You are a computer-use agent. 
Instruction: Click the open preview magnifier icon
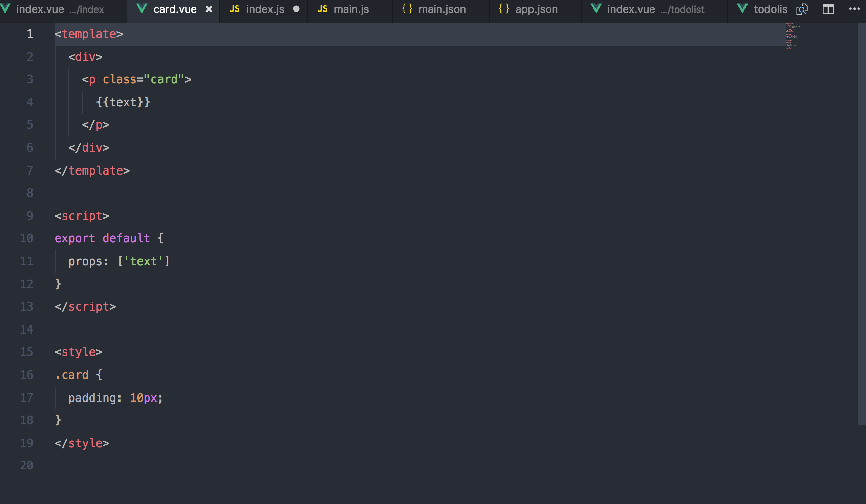(x=802, y=9)
